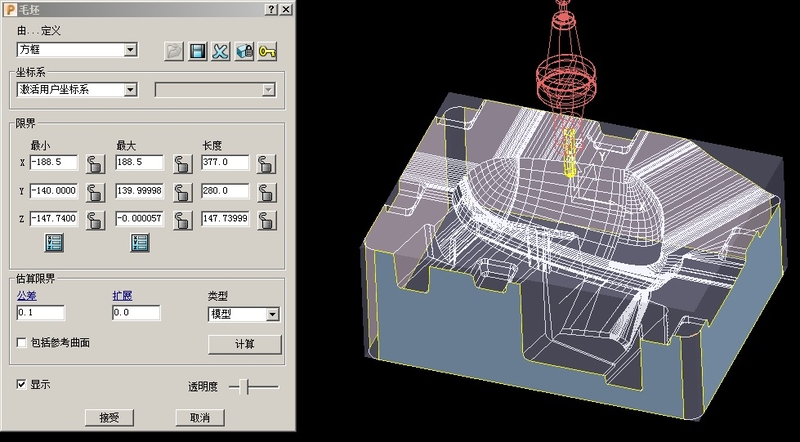
Task: Lock the X maximum value
Action: point(183,164)
